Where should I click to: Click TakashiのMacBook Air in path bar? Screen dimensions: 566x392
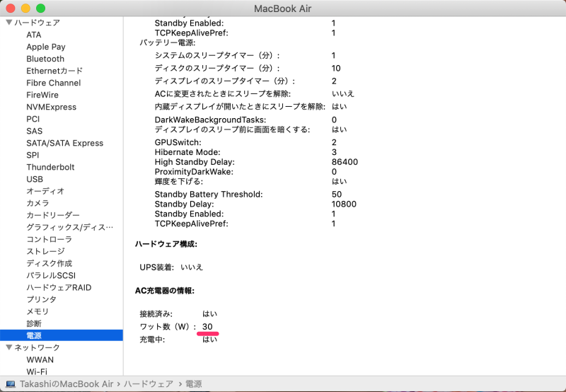click(67, 384)
